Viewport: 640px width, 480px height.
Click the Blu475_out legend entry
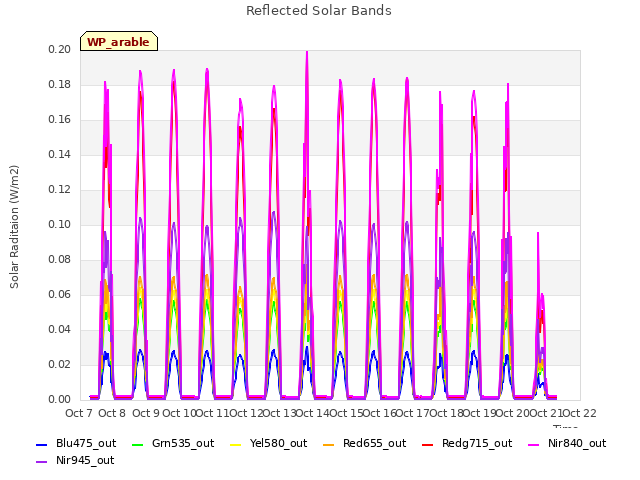(76, 443)
